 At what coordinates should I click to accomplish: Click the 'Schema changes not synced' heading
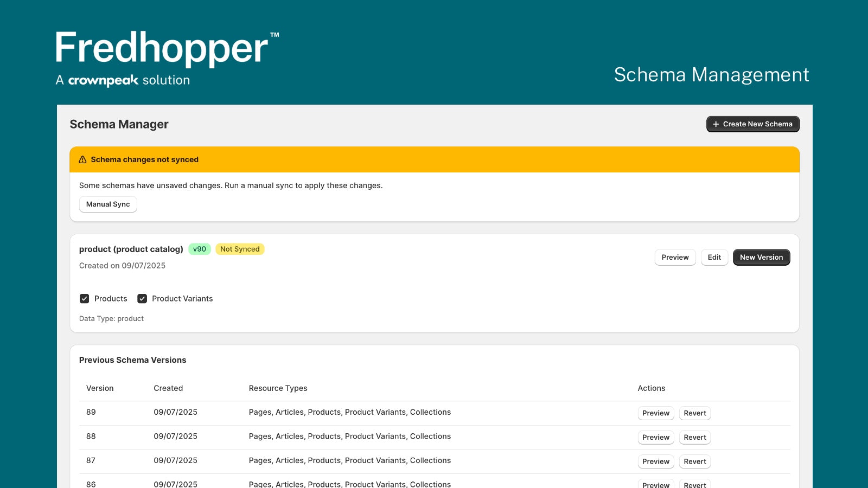click(144, 159)
